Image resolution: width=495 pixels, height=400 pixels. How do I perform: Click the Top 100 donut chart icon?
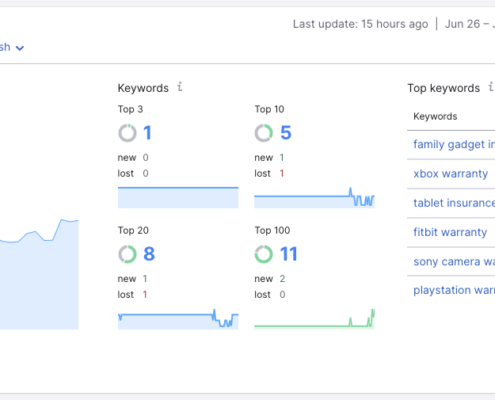tap(264, 254)
